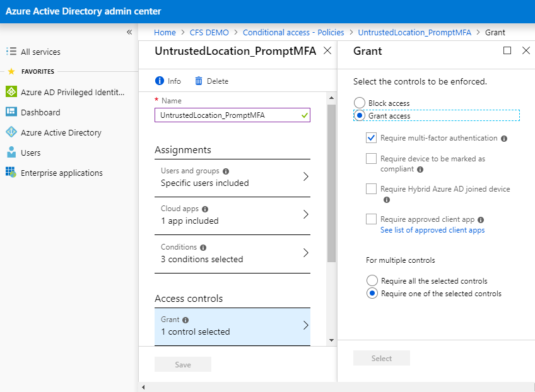Go to Home breadcrumb
Viewport: 535px width, 392px height.
pos(165,32)
